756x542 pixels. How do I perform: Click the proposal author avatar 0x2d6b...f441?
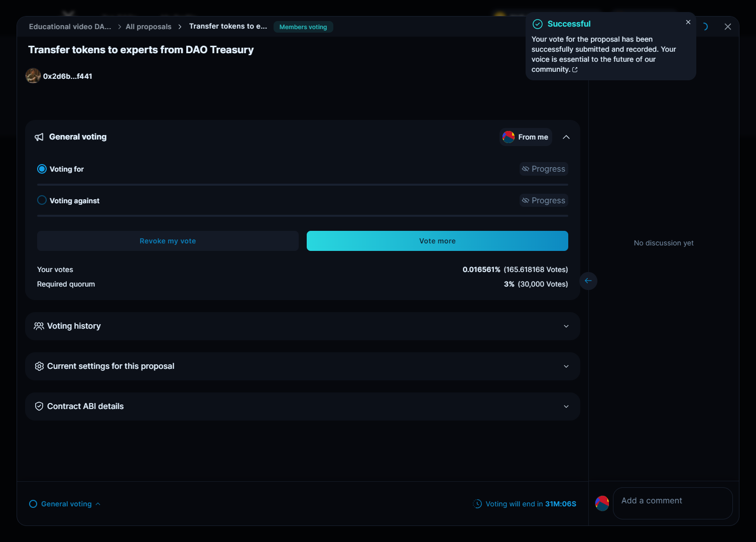(x=33, y=76)
